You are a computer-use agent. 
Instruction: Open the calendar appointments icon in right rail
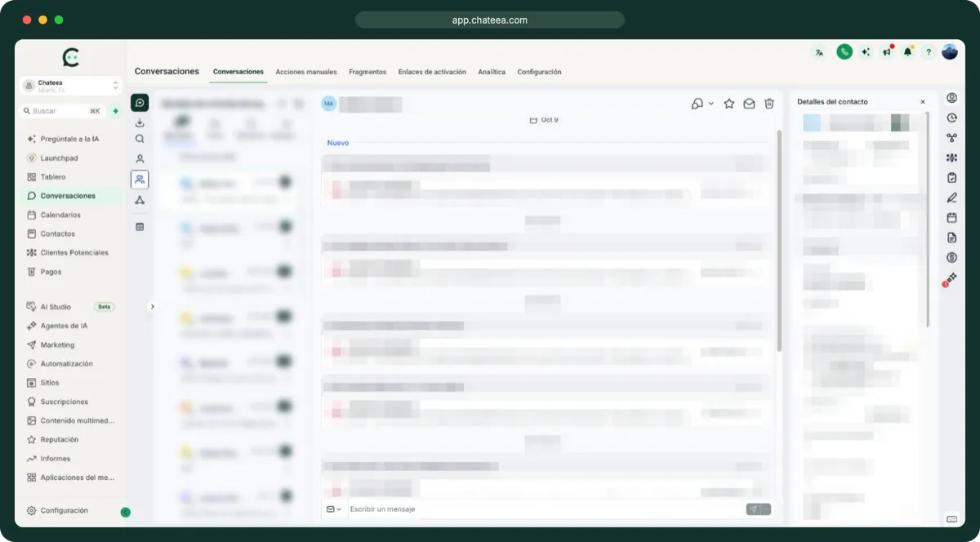tap(951, 217)
